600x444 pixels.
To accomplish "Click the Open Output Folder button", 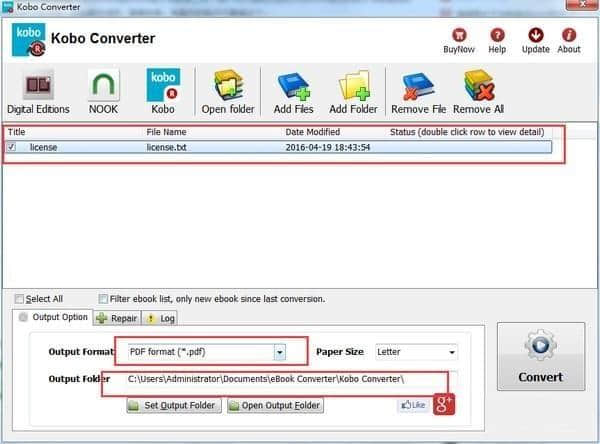I will 276,405.
